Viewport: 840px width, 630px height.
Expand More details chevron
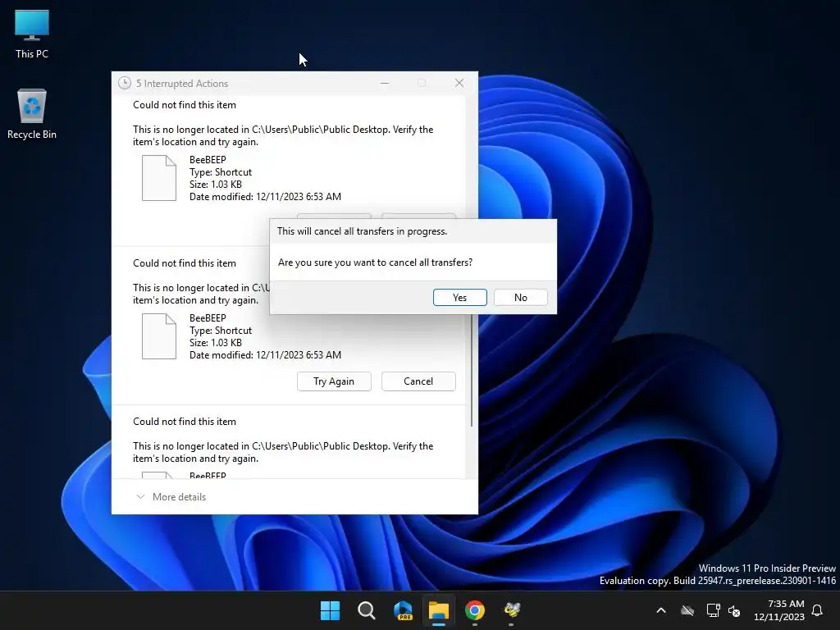tap(140, 496)
